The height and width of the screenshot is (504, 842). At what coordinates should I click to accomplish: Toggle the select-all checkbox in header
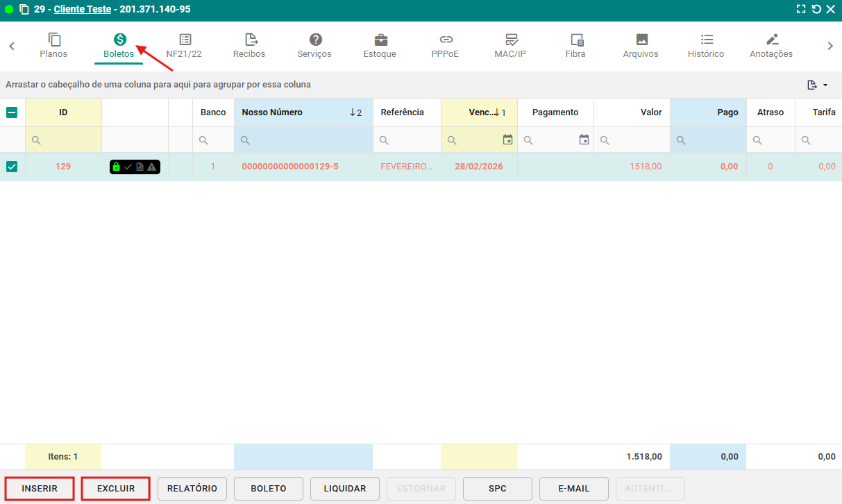[12, 112]
